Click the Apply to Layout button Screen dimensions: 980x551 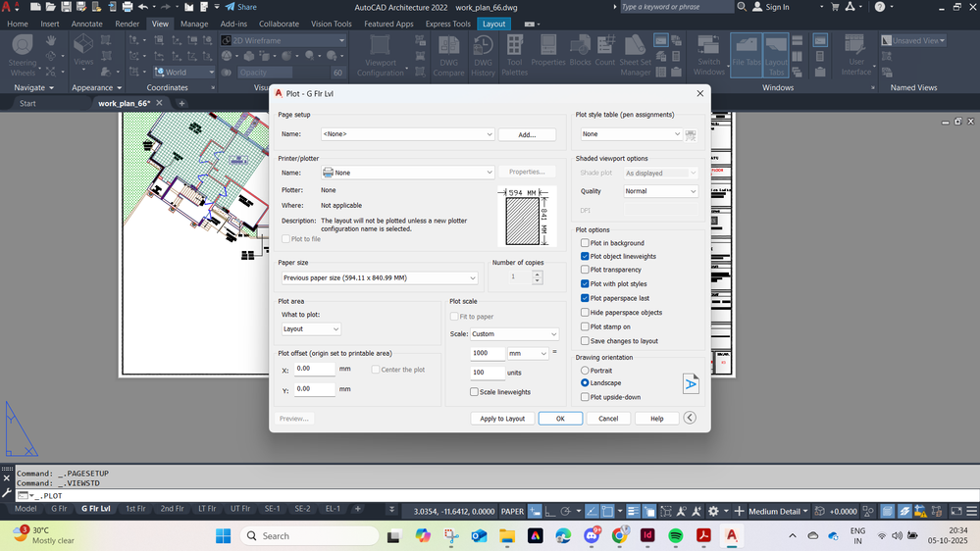[x=502, y=419]
